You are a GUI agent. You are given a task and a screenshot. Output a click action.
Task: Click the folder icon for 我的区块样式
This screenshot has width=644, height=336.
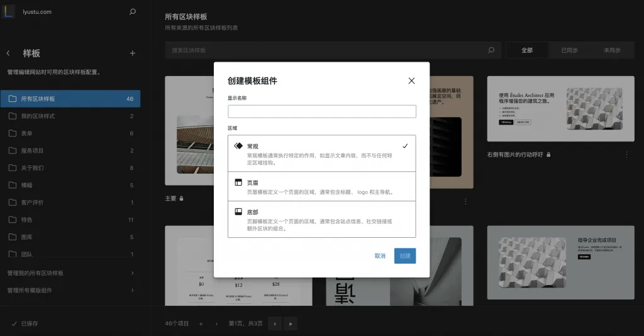coord(13,116)
